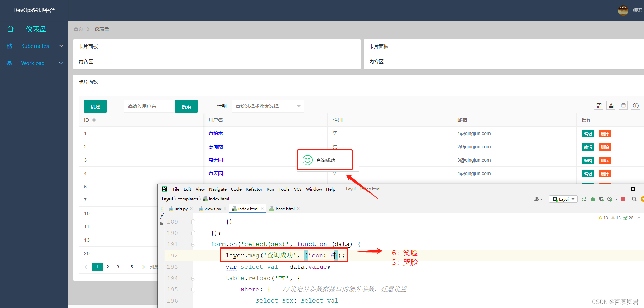Open the user avatar at top right
The image size is (644, 308).
tap(623, 10)
